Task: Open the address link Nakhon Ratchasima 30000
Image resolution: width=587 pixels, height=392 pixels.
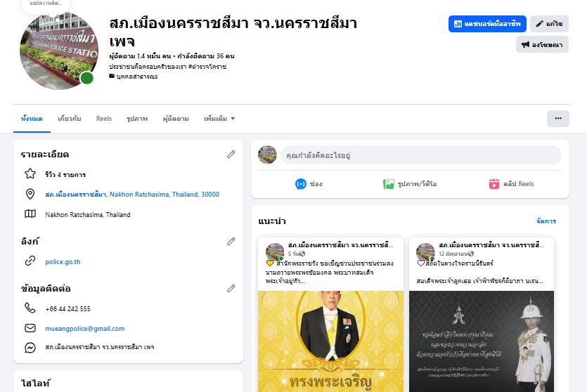Action: click(x=132, y=195)
